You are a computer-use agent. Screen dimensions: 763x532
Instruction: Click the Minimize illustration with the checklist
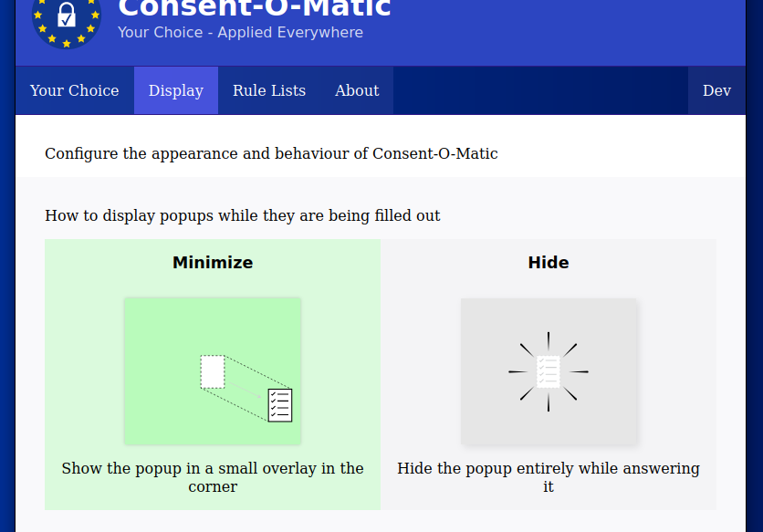click(213, 371)
